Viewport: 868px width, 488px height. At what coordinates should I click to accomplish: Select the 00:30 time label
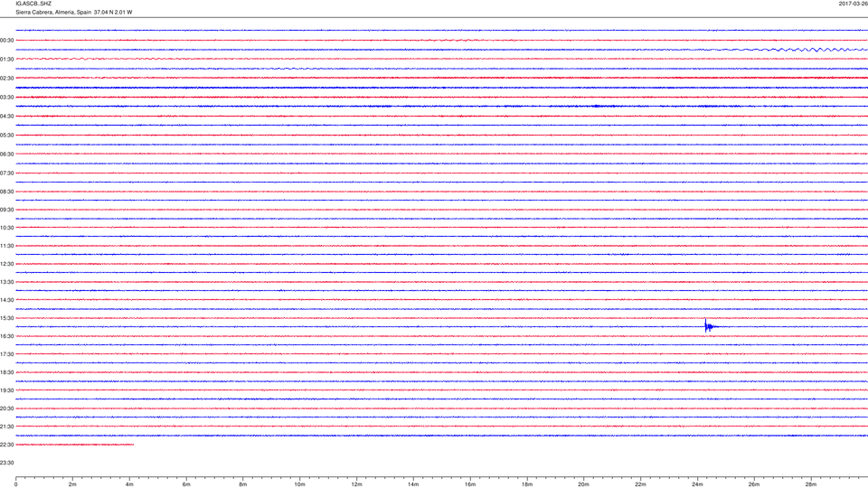pos(6,41)
